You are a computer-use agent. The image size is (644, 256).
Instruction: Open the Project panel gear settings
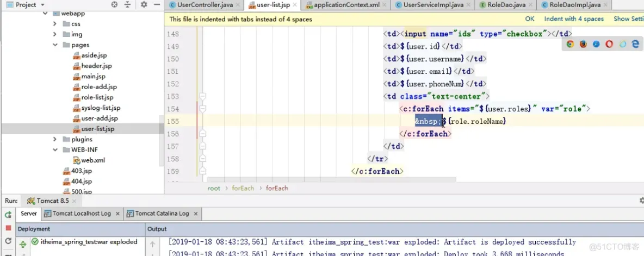coord(144,4)
